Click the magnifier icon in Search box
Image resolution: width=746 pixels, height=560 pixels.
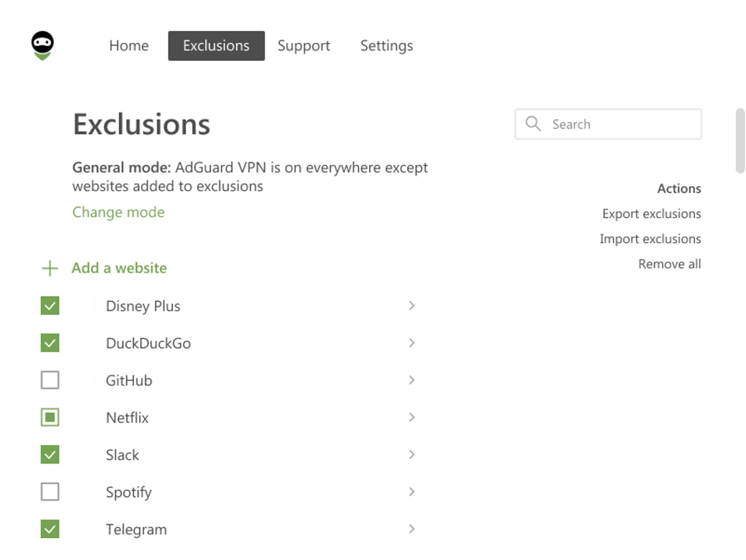pyautogui.click(x=533, y=123)
